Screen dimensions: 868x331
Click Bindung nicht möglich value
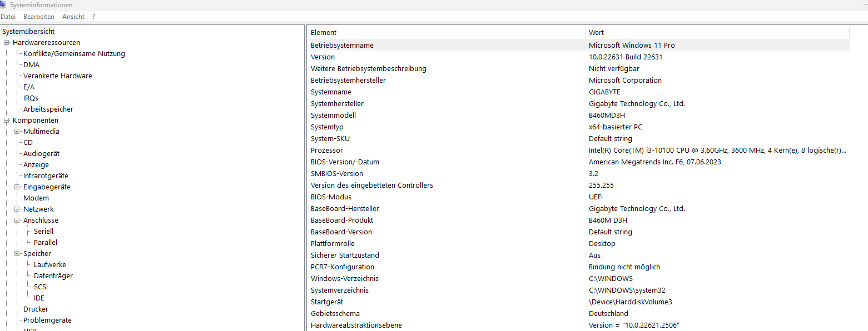(x=624, y=267)
